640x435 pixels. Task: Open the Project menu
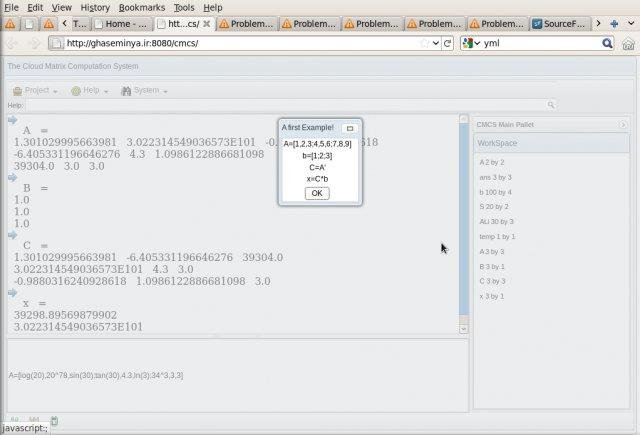click(x=35, y=91)
